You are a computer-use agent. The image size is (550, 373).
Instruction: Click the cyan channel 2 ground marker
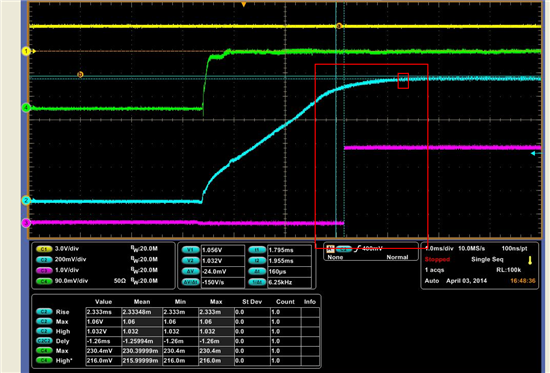click(26, 201)
